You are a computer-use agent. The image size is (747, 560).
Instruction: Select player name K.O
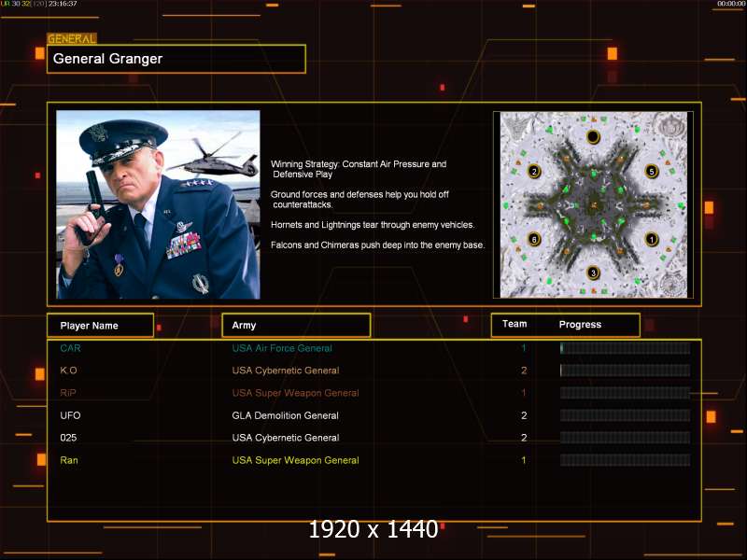tap(68, 371)
